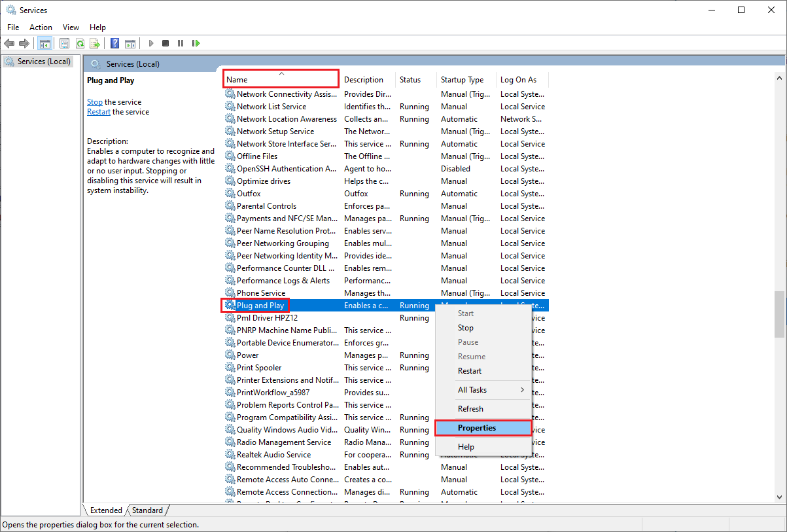
Task: Click the Stop the service link
Action: pyautogui.click(x=95, y=102)
